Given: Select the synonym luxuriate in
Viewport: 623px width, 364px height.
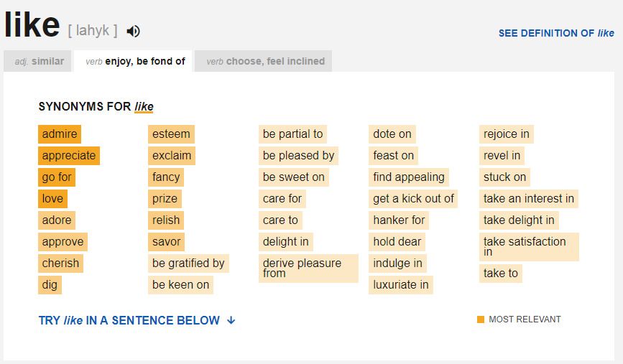Looking at the screenshot, I should point(401,284).
